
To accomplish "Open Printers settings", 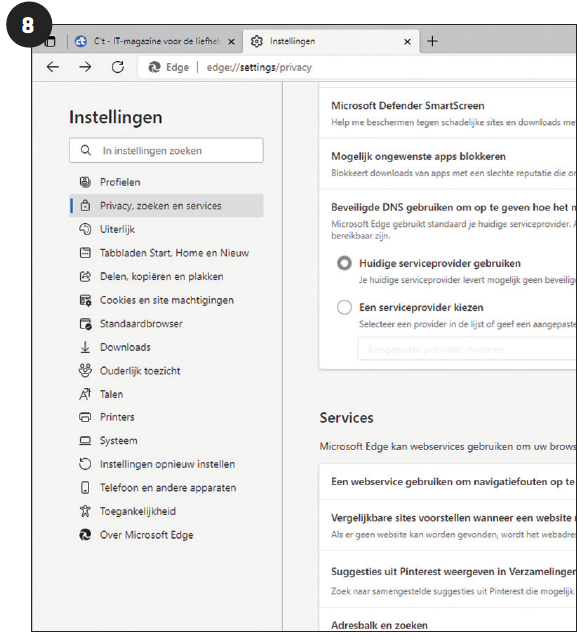I will click(166, 417).
